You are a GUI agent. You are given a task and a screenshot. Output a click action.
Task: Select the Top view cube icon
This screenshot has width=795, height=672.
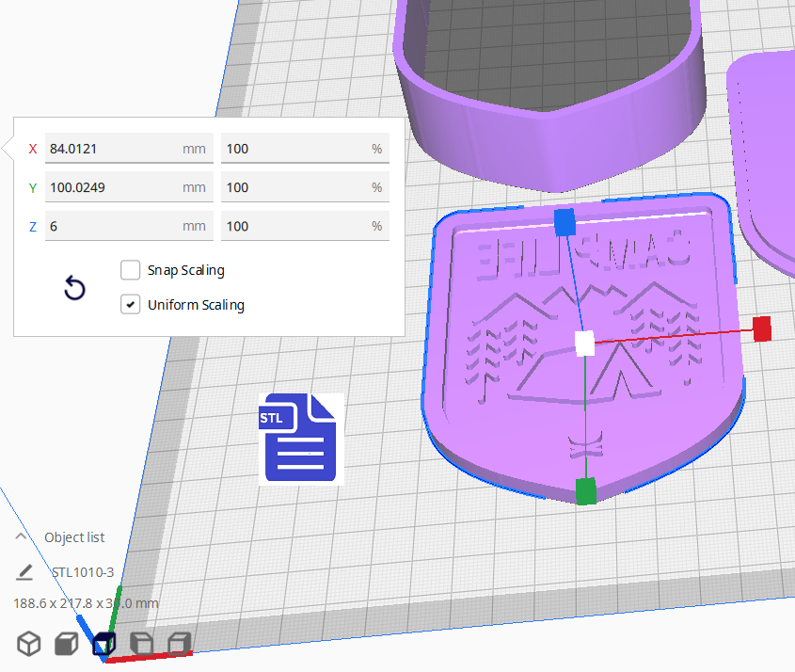click(103, 644)
